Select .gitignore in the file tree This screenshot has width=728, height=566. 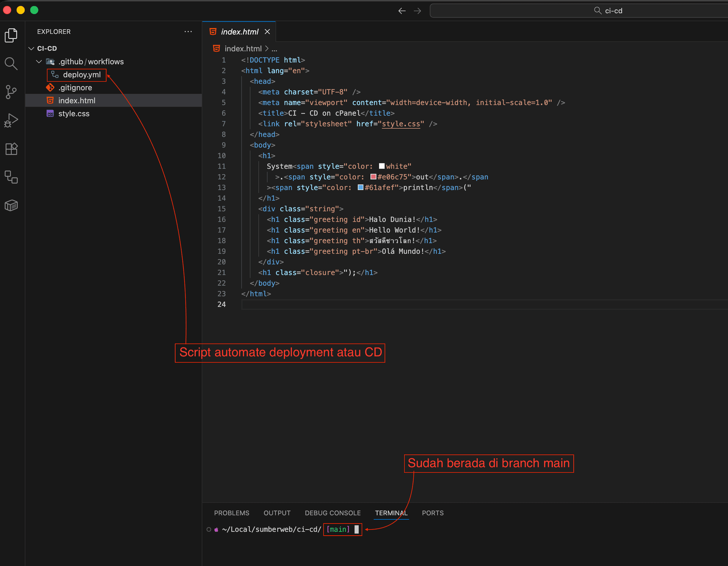click(x=75, y=88)
